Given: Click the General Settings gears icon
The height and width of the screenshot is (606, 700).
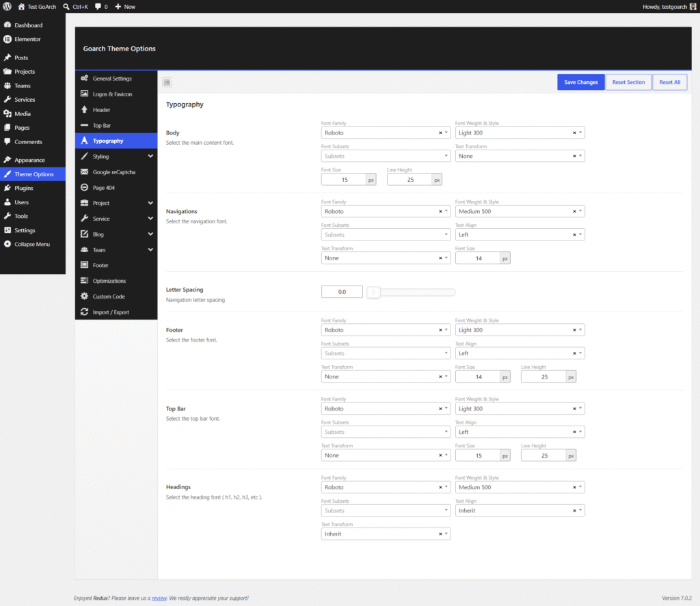Looking at the screenshot, I should pyautogui.click(x=84, y=78).
